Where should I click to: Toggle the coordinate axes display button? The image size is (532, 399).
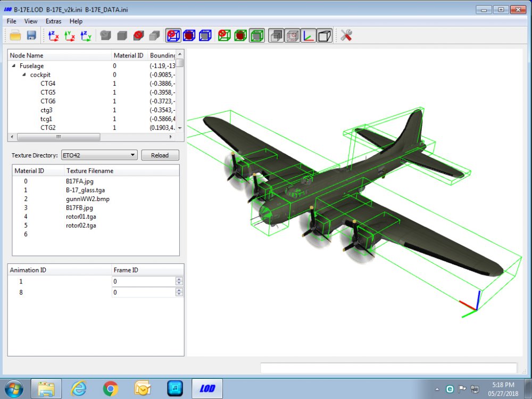coord(308,36)
